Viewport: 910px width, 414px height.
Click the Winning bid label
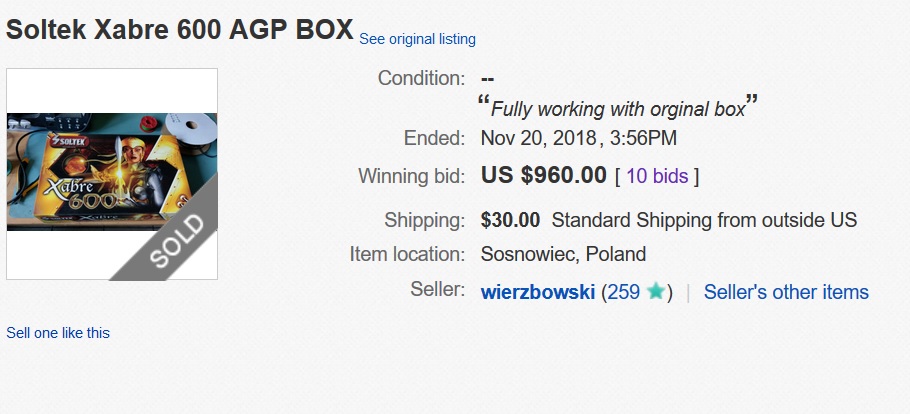click(x=411, y=175)
